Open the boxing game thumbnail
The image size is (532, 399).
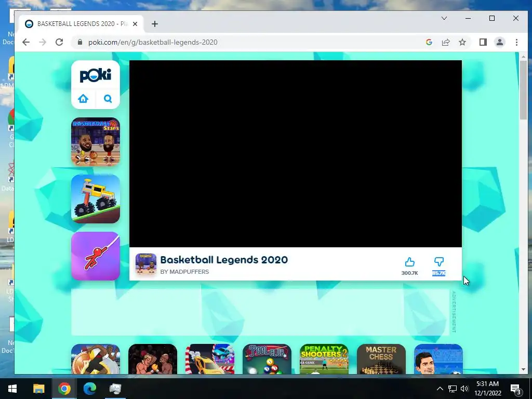(x=153, y=359)
